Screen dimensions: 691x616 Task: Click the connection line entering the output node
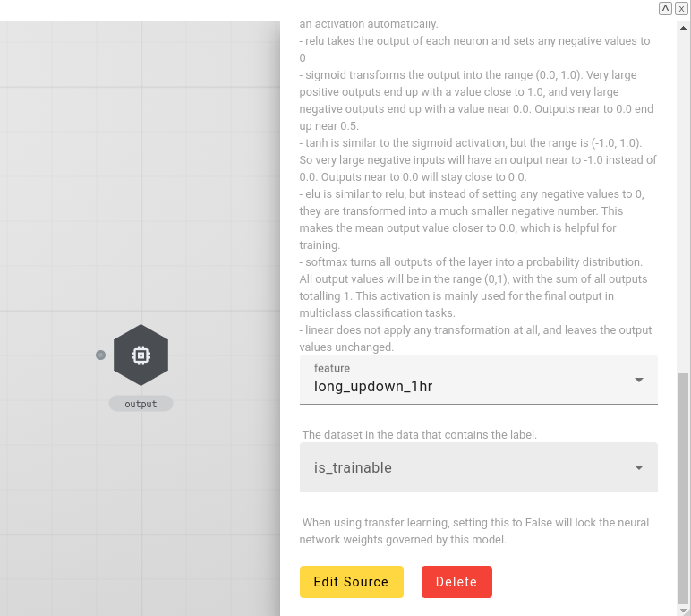45,355
